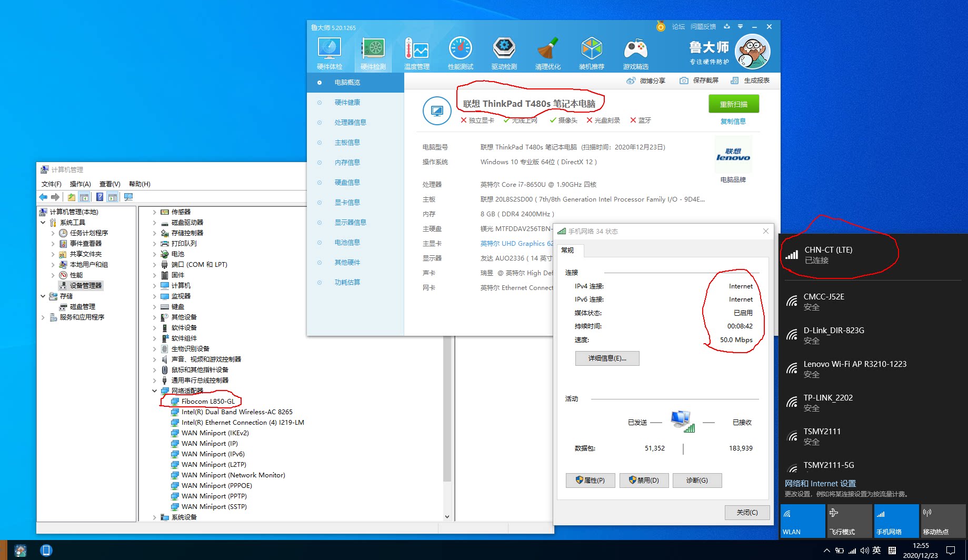The width and height of the screenshot is (968, 560).
Task: Expand the 键盘 keyboard device category
Action: click(155, 307)
